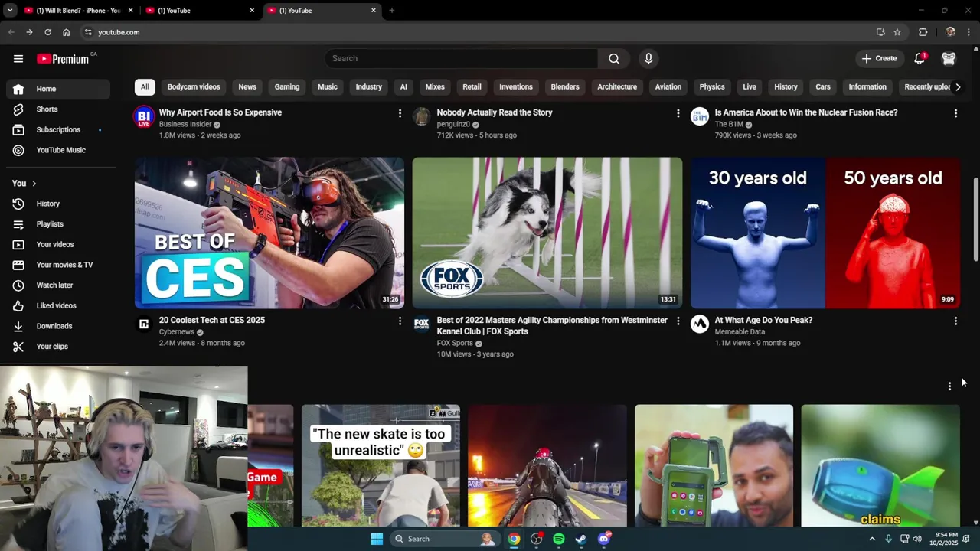Open Windows Start menu
The height and width of the screenshot is (551, 980).
click(377, 539)
